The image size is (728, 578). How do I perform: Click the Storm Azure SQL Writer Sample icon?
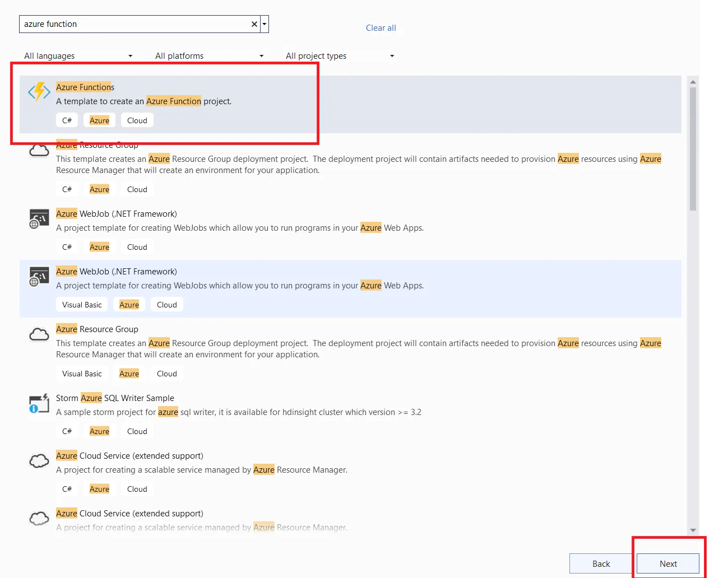[x=39, y=403]
